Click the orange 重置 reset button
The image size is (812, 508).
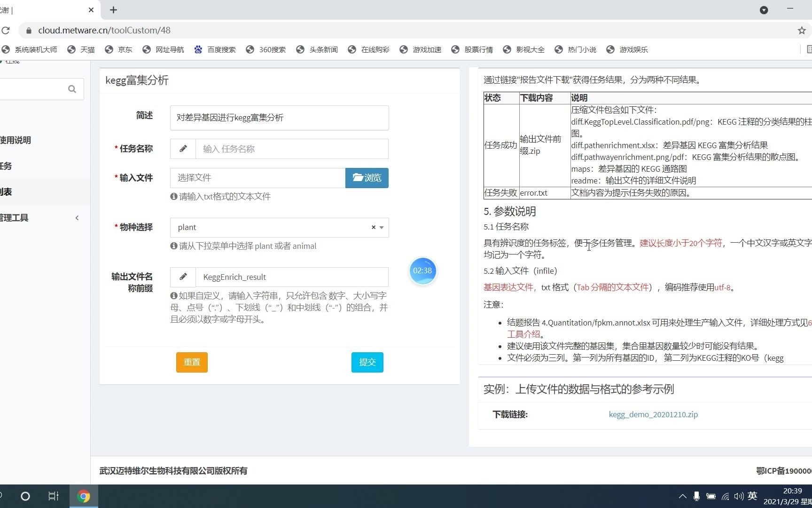(192, 362)
